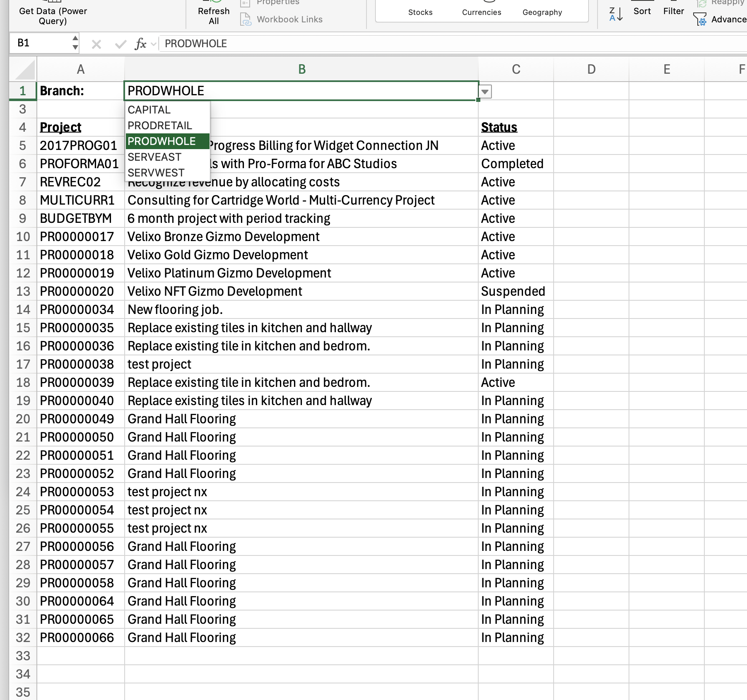Select cell with project 2017PROG01
This screenshot has height=700, width=747.
tap(81, 145)
